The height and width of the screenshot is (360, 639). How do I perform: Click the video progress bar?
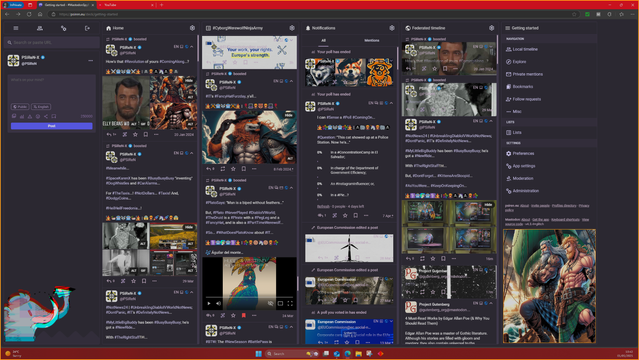coord(249,297)
